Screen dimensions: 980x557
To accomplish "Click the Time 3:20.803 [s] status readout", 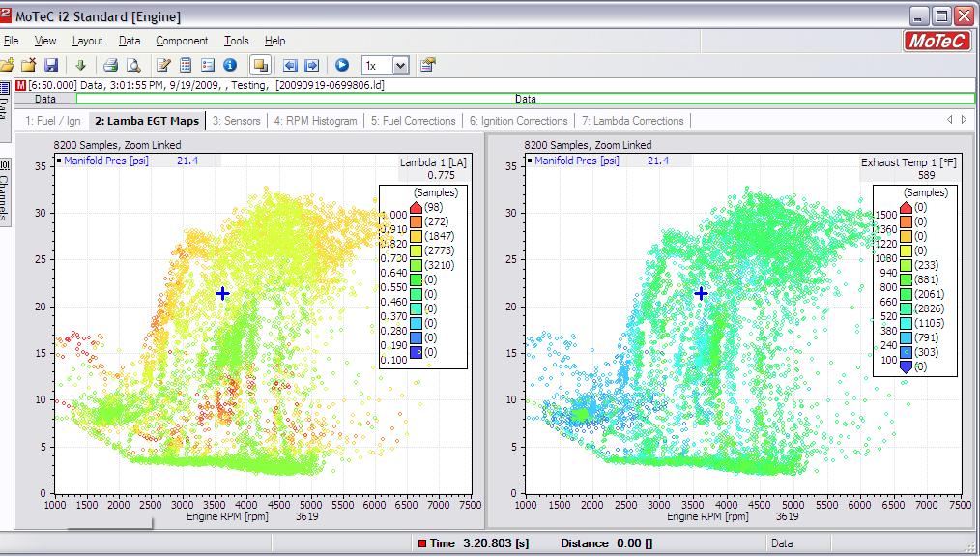I will click(x=474, y=543).
